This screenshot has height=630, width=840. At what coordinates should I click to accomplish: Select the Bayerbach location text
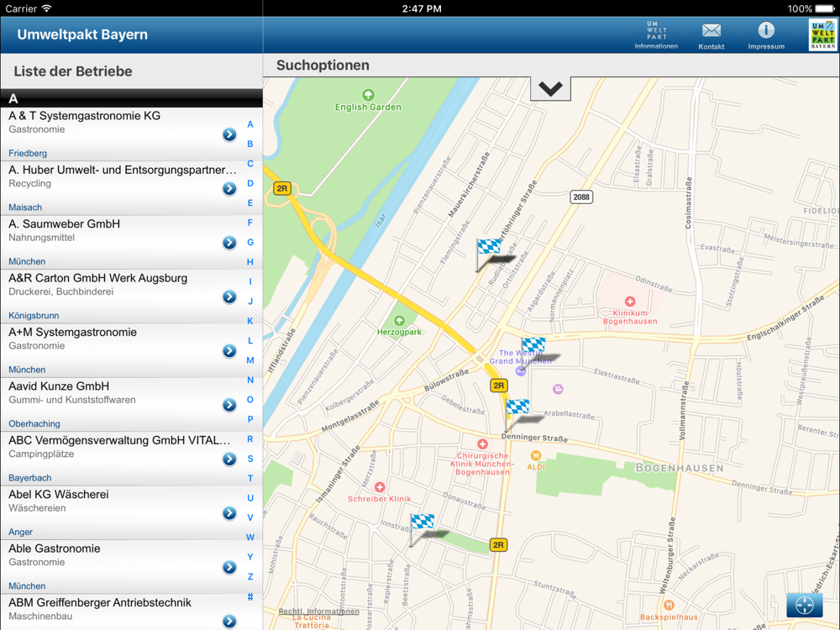pyautogui.click(x=30, y=478)
